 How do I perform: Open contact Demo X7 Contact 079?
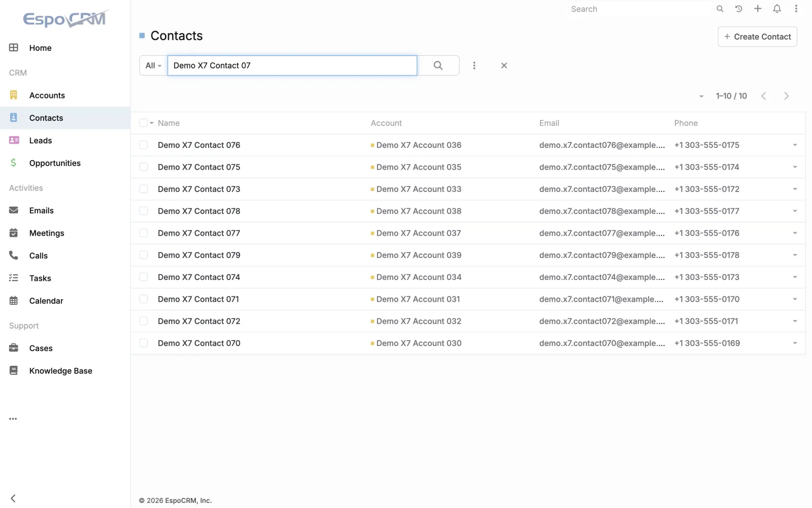[x=199, y=255]
